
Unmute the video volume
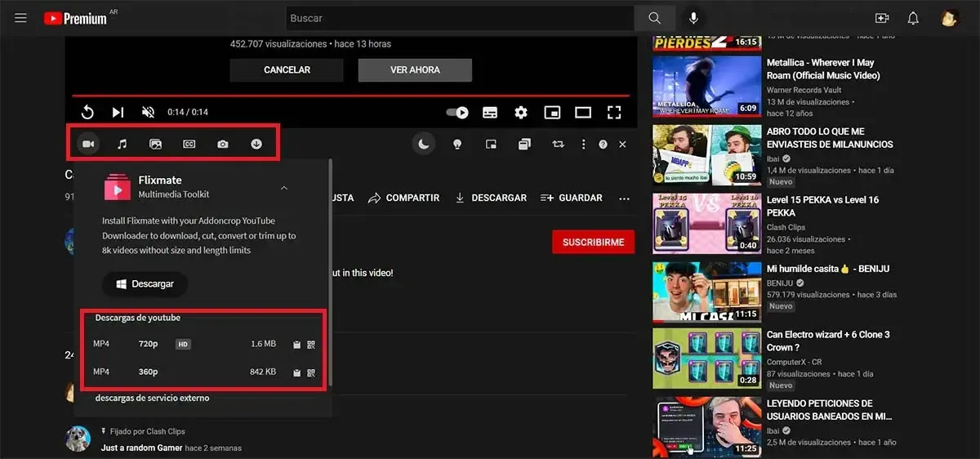[148, 112]
